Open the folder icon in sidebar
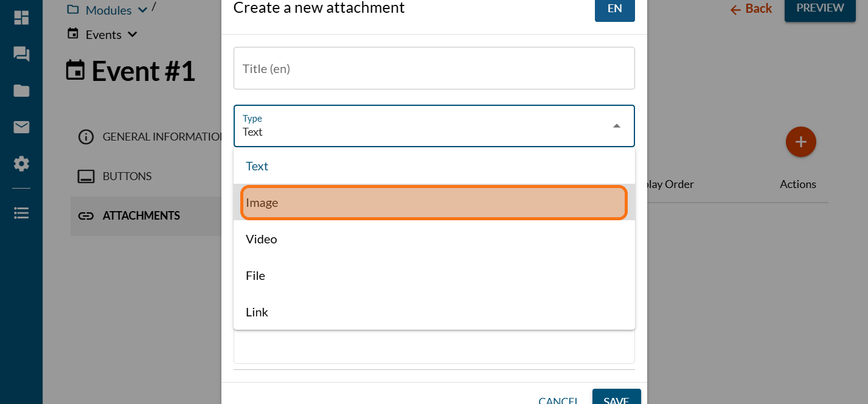868x404 pixels. point(21,91)
